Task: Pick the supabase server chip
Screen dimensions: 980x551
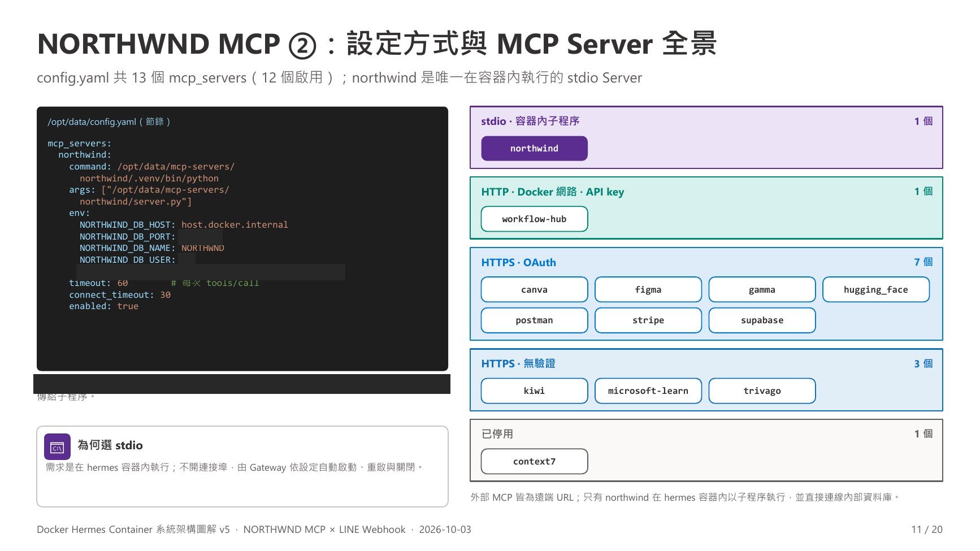Action: point(762,320)
